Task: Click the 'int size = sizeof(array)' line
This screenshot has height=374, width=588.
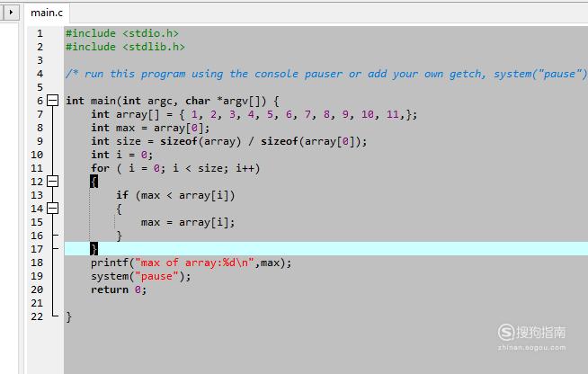Action: coord(228,141)
